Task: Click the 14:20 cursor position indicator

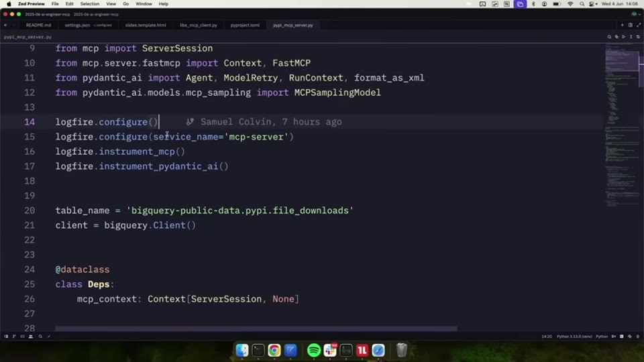Action: tap(547, 337)
